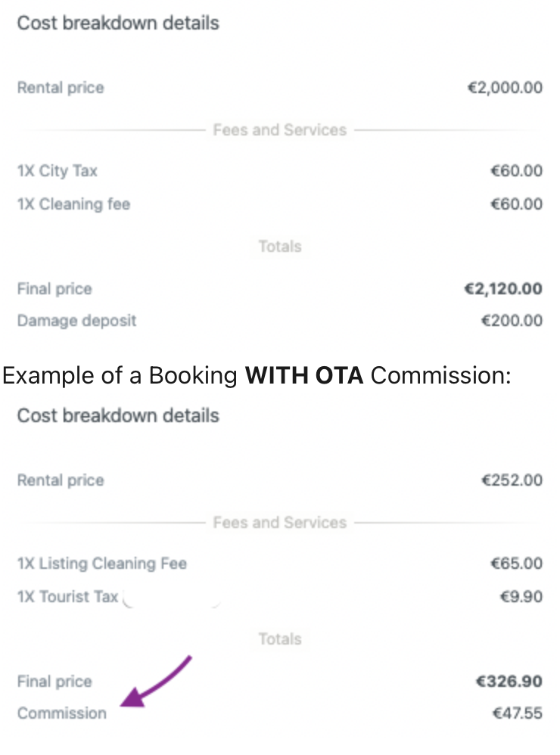Click the 1X Cleaning fee line item
Image resolution: width=560 pixels, height=755 pixels.
pyautogui.click(x=73, y=204)
